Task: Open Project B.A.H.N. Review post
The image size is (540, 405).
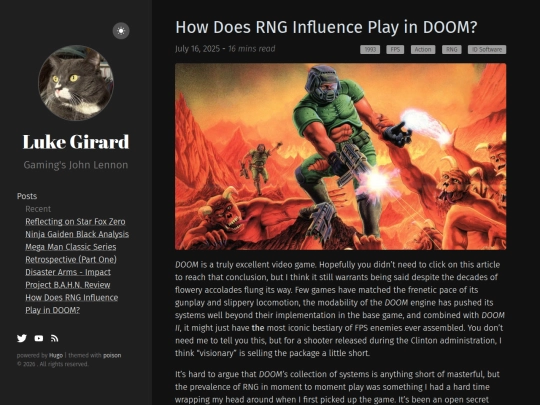Action: coord(68,285)
